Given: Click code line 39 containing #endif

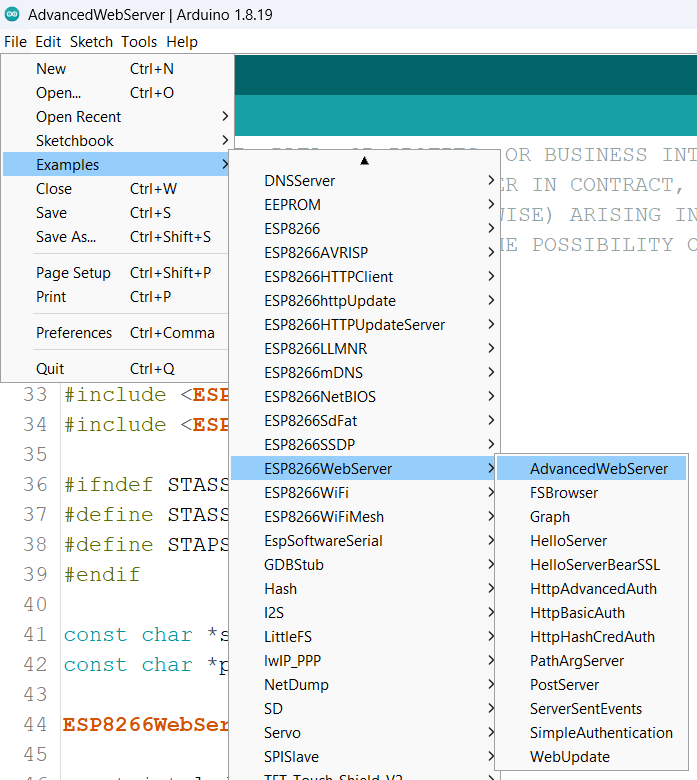Looking at the screenshot, I should tap(102, 575).
